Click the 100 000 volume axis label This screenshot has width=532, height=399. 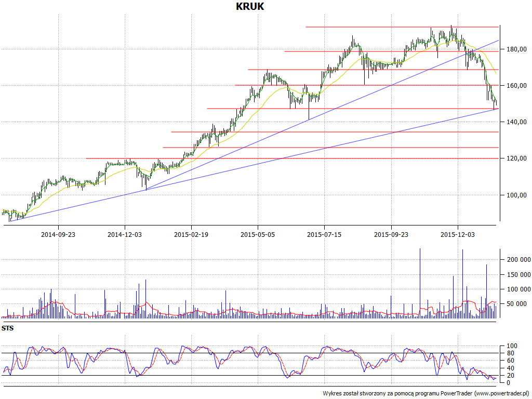pyautogui.click(x=518, y=289)
